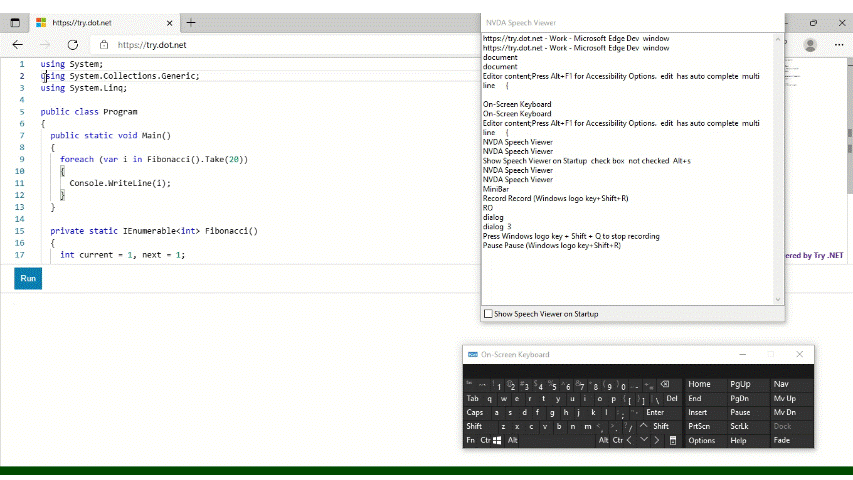Toggle Fn key on On-Screen Keyboard
Image resolution: width=853 pixels, height=480 pixels.
[471, 441]
